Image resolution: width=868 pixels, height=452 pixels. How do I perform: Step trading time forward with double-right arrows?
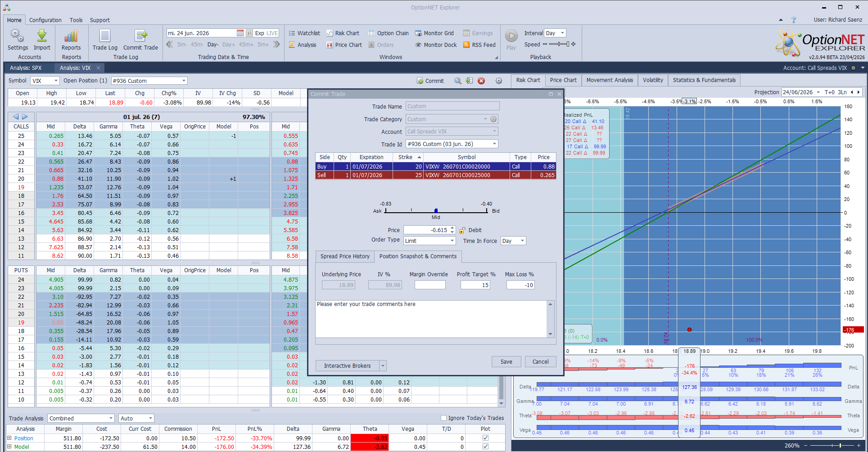click(276, 44)
